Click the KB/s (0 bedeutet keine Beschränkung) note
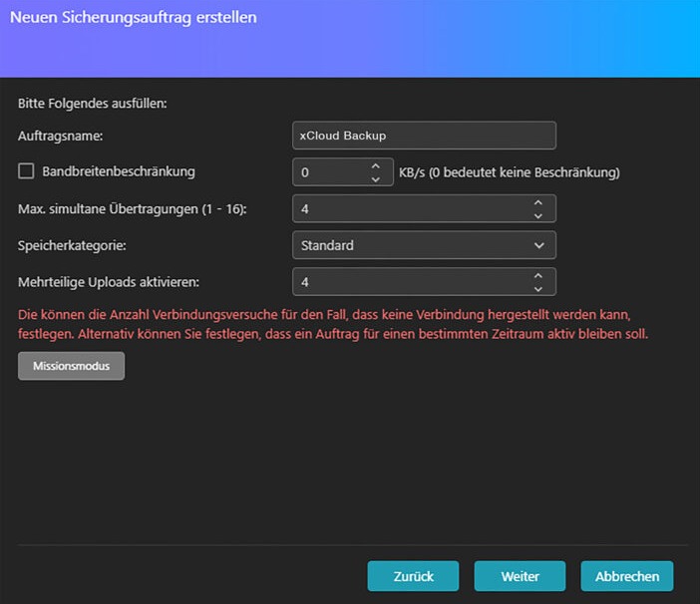This screenshot has width=700, height=604. 510,172
